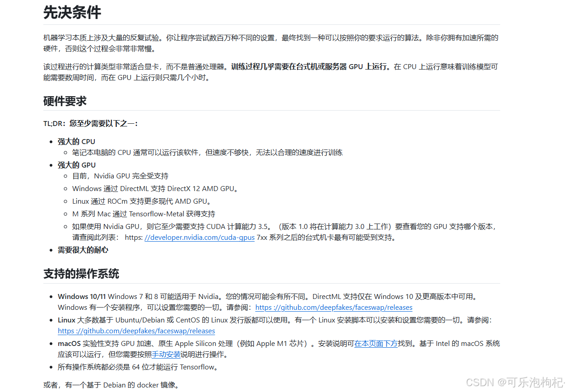Click the Linux 通过 ROCm 支持 line
Viewport: 567px width, 392px height.
click(x=142, y=201)
